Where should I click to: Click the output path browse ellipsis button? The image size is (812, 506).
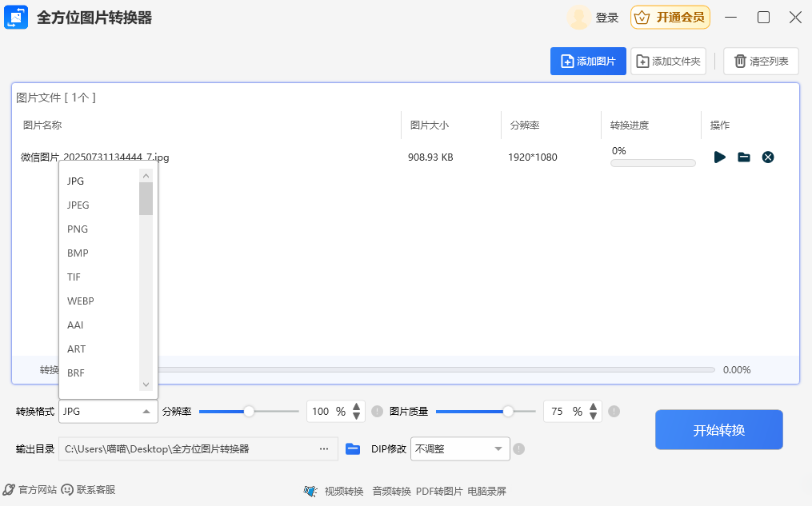pyautogui.click(x=324, y=449)
